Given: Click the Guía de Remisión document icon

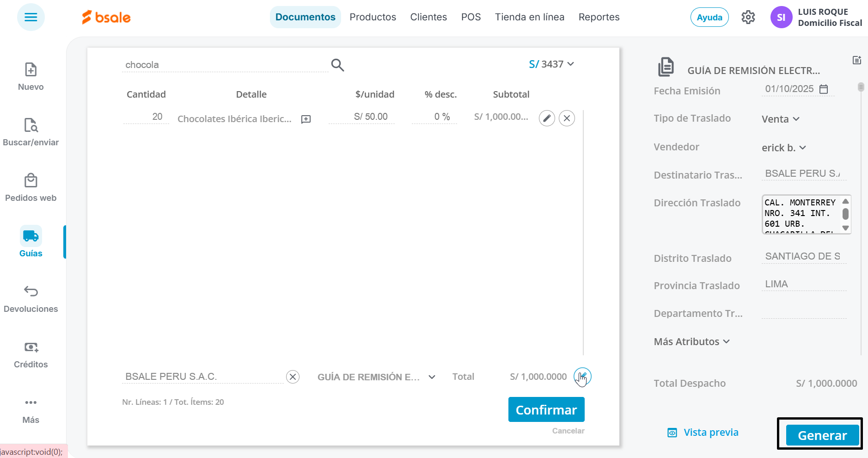Looking at the screenshot, I should (666, 68).
